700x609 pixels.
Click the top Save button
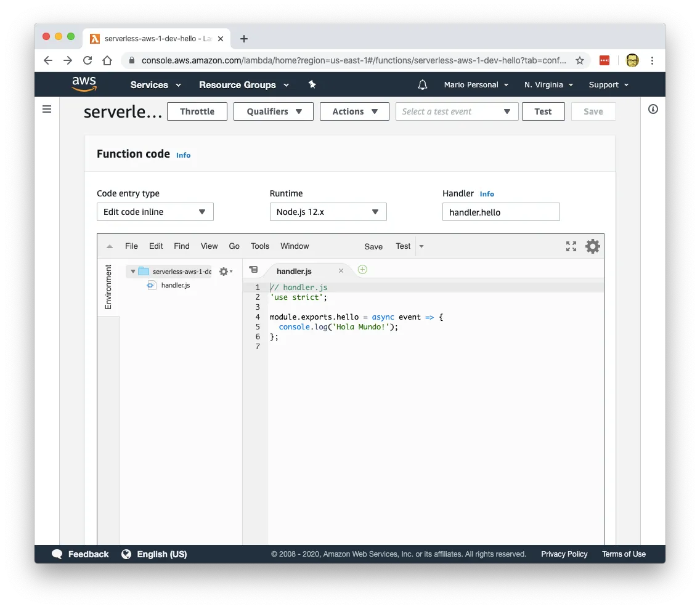593,111
